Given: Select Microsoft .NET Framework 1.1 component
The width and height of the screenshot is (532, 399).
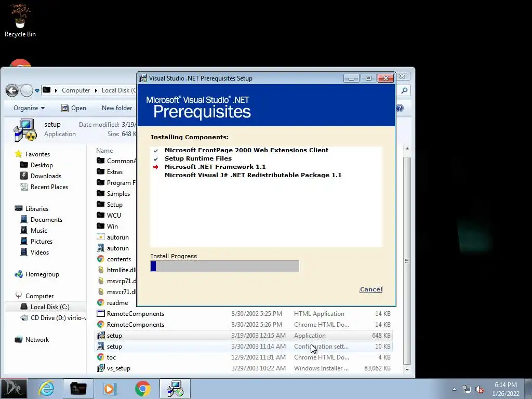Looking at the screenshot, I should point(215,167).
